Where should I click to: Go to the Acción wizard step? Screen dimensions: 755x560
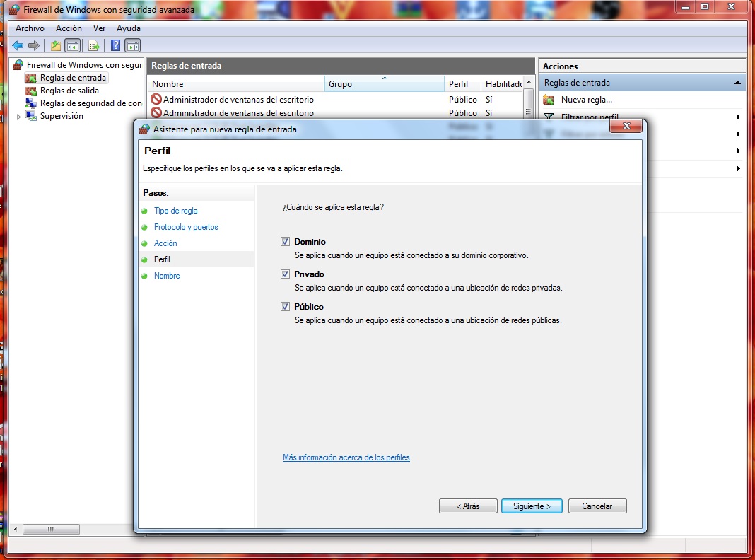(x=165, y=243)
